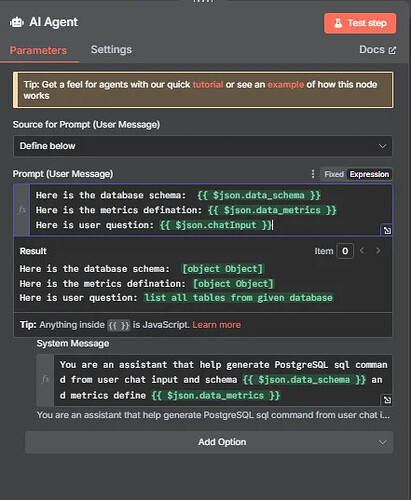Click the AI Agent robot icon
Viewport: 411px width, 500px height.
(x=17, y=22)
